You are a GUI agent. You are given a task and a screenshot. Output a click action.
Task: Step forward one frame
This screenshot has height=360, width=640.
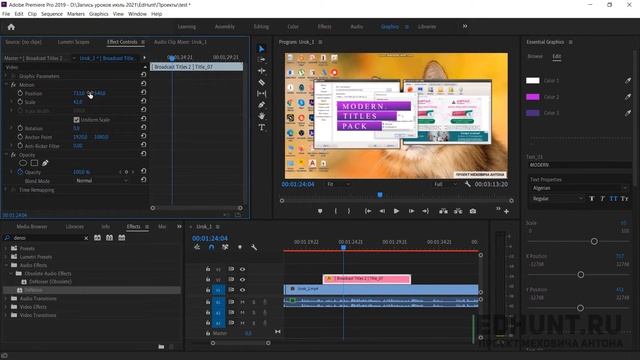click(411, 211)
